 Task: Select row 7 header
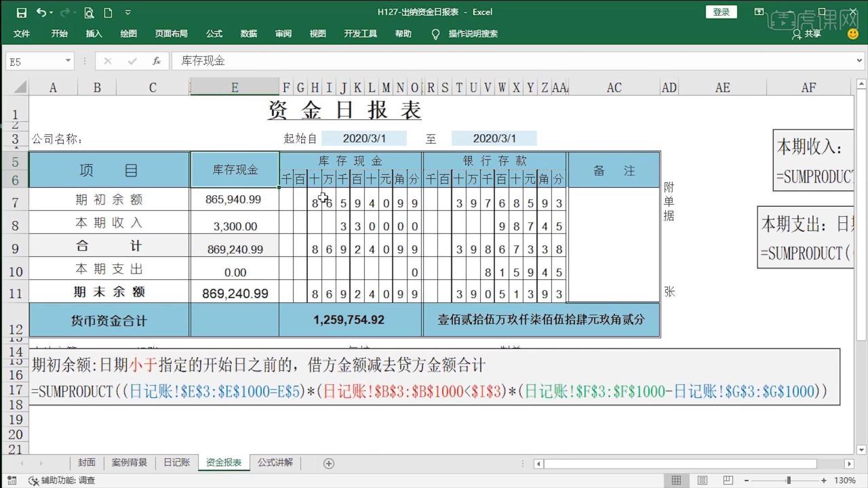15,200
